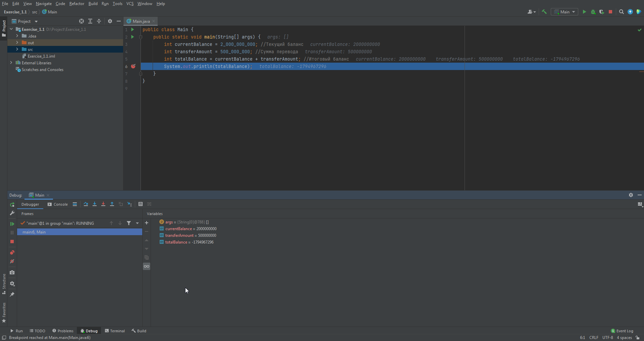This screenshot has width=644, height=341.
Task: Step Out of the current frame
Action: (112, 204)
